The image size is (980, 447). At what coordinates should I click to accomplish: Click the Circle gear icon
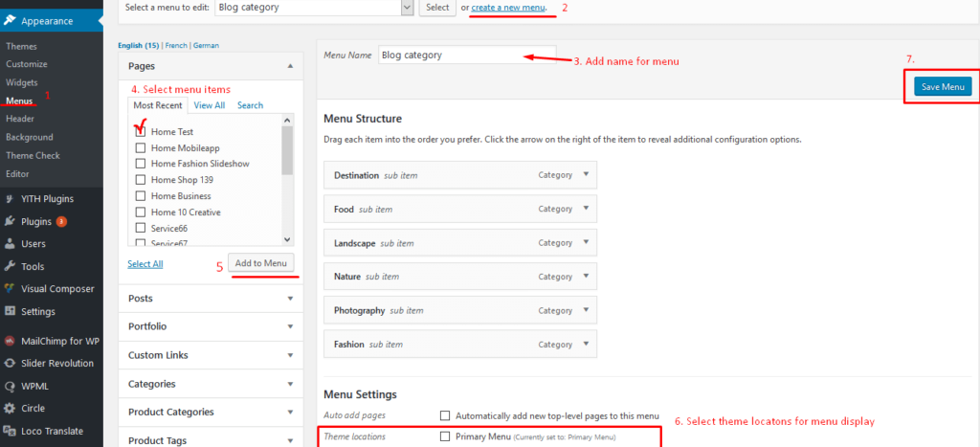click(x=10, y=409)
